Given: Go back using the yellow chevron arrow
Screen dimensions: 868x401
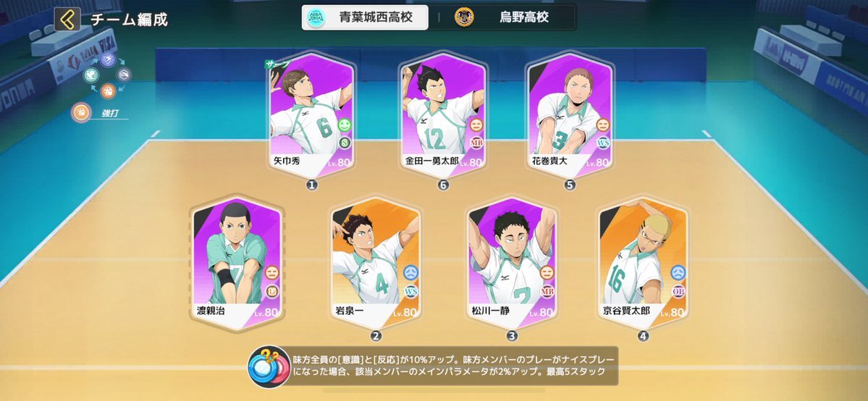Looking at the screenshot, I should coord(67,20).
